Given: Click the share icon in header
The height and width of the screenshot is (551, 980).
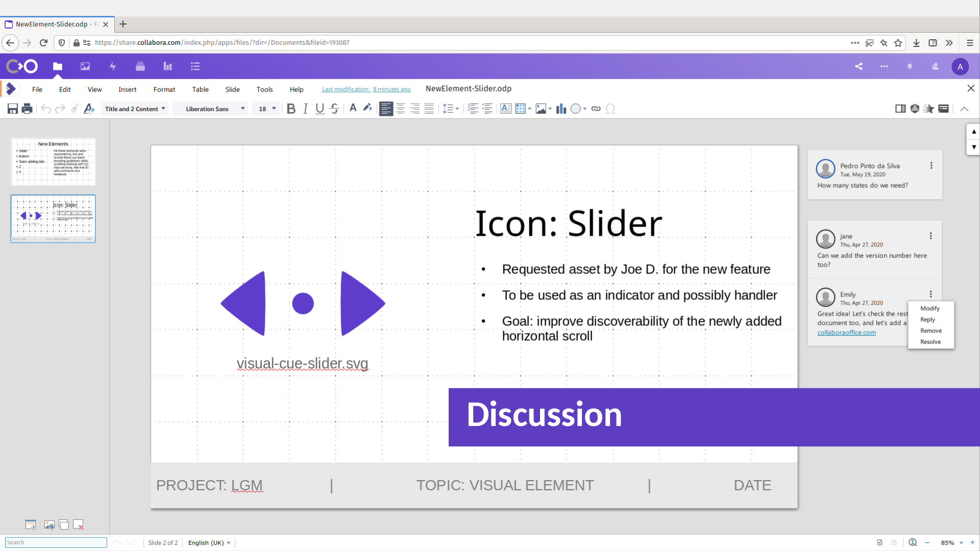Looking at the screenshot, I should [x=859, y=66].
